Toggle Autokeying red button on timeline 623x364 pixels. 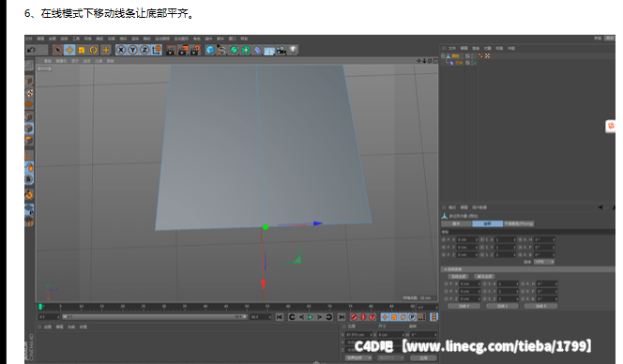pos(363,317)
